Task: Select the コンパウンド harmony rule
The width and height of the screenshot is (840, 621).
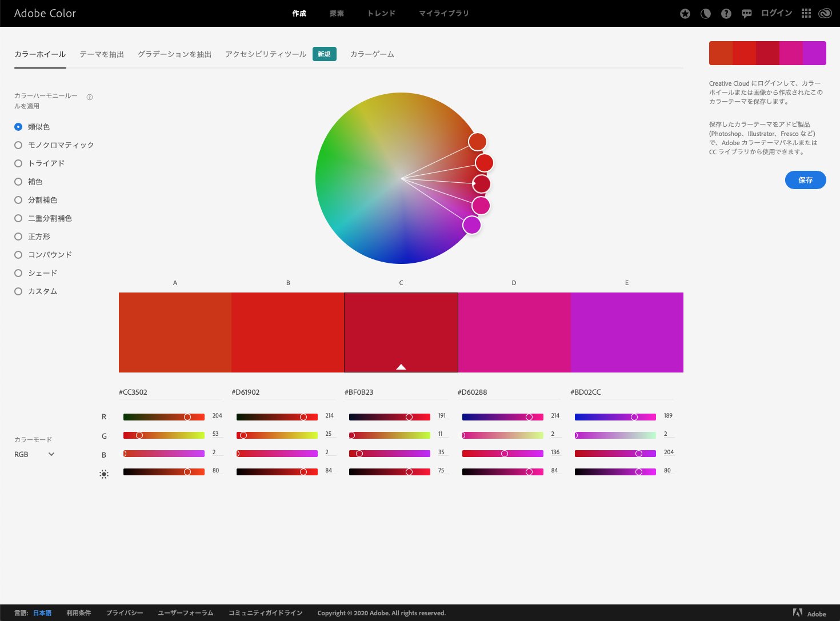Action: pyautogui.click(x=43, y=255)
